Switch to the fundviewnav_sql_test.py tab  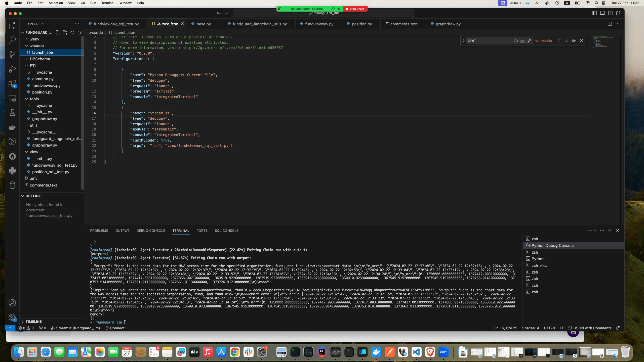116,24
